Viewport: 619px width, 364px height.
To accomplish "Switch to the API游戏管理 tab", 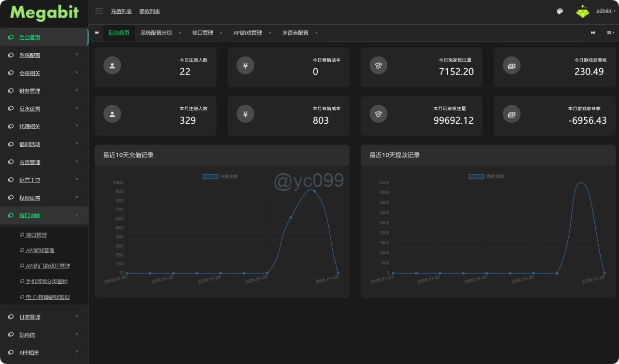I will (x=248, y=33).
